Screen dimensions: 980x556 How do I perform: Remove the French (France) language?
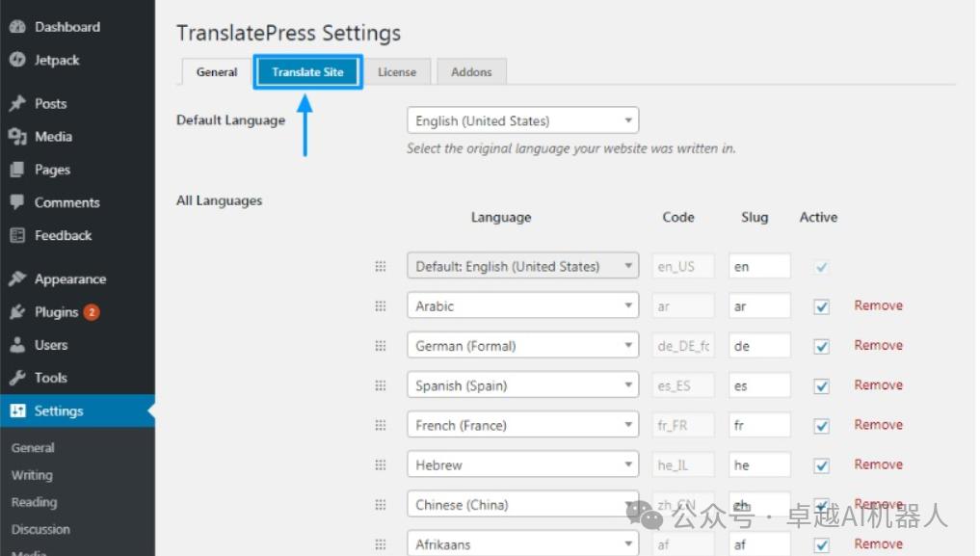coord(878,425)
